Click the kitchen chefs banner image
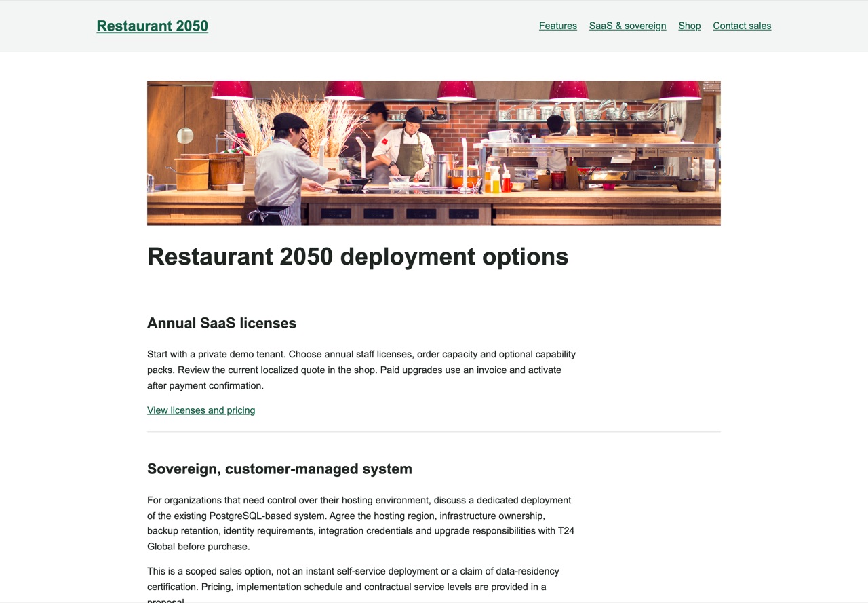Image resolution: width=868 pixels, height=603 pixels. 434,153
